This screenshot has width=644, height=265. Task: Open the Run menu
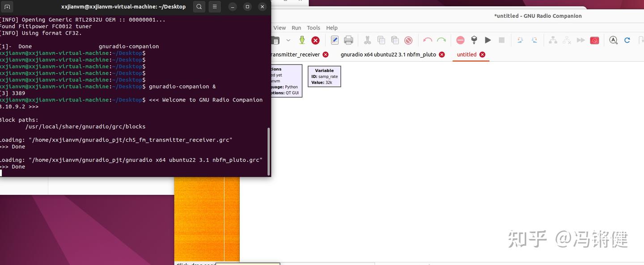296,27
